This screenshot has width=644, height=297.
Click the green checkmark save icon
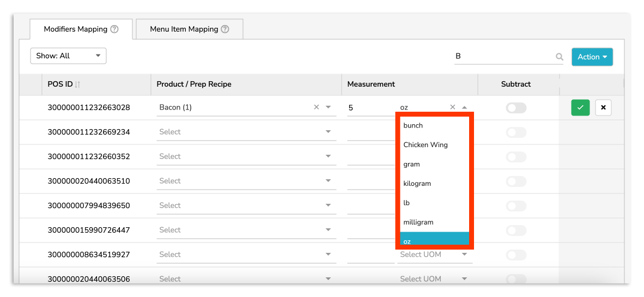click(x=580, y=108)
